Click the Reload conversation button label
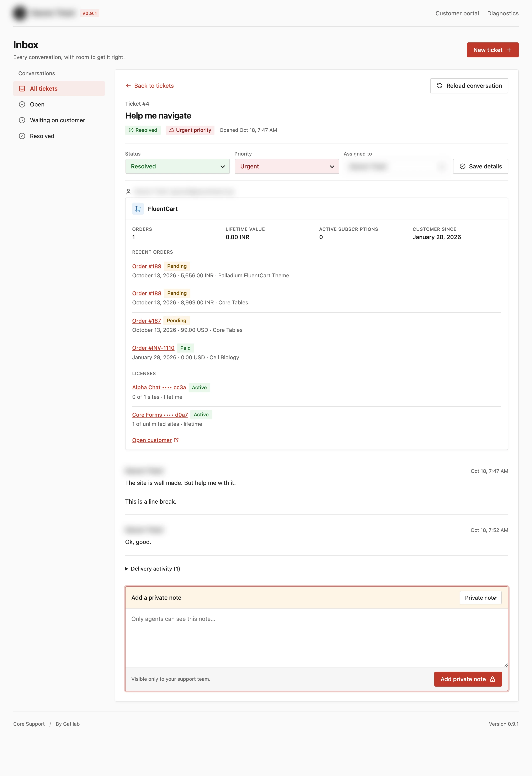The height and width of the screenshot is (776, 532). coord(474,86)
